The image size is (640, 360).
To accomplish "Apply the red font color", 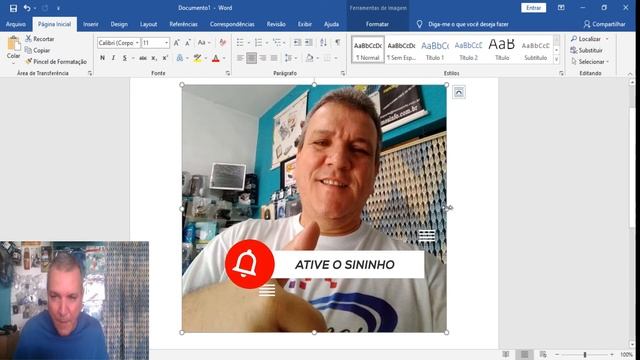I will tap(216, 58).
